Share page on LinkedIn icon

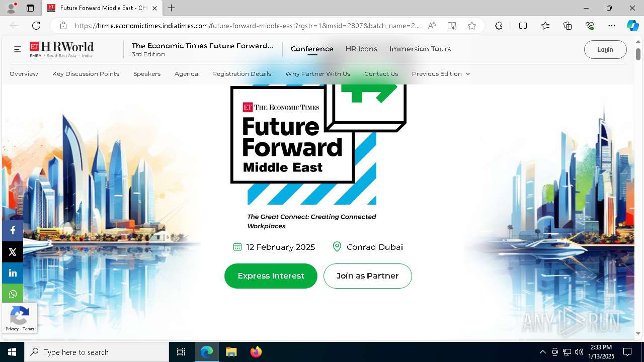coord(13,273)
